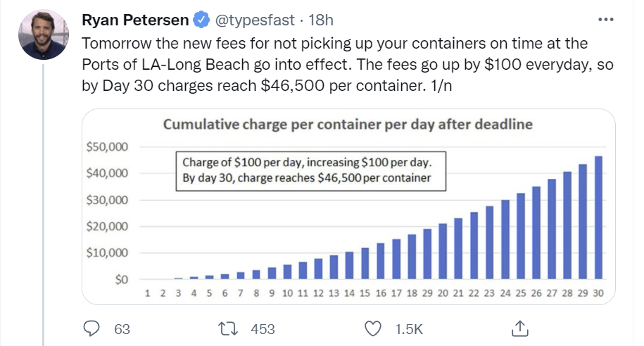Click the $50,000 y-axis label

108,147
